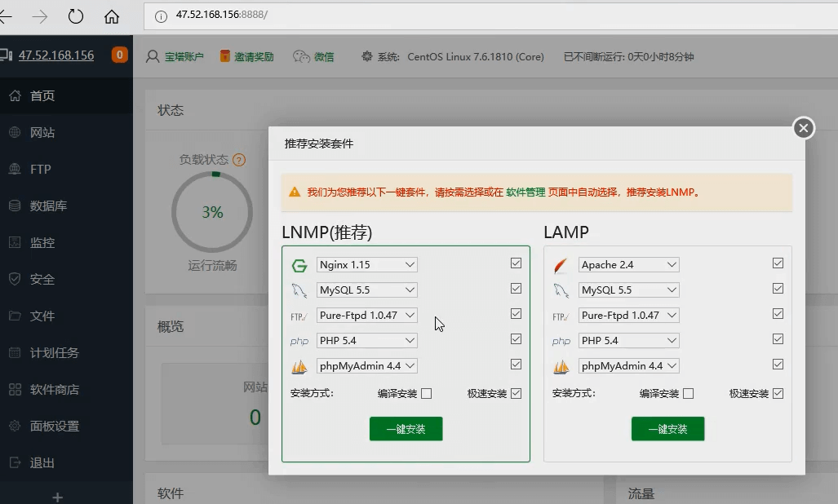Click the LNMP 一键安装 install button
Viewport: 838px width, 504px height.
[406, 429]
